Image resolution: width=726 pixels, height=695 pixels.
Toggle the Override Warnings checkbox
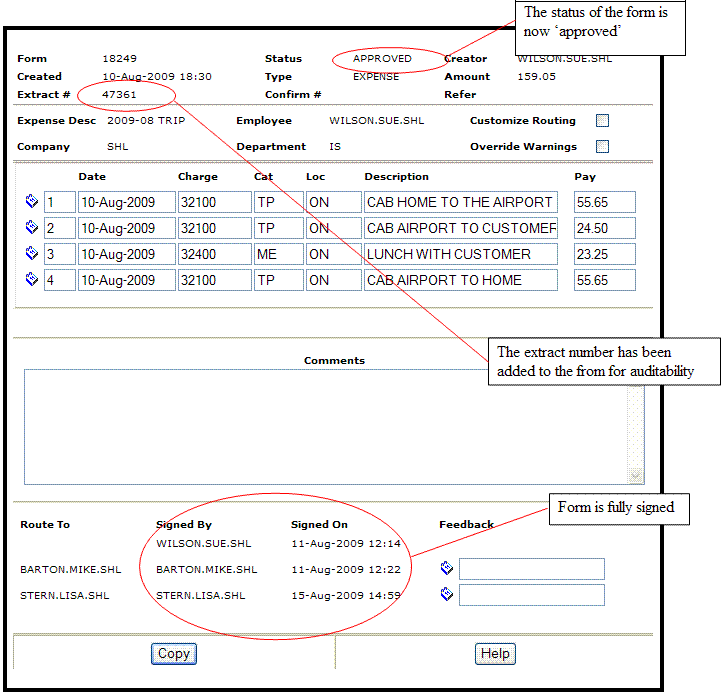click(x=602, y=146)
